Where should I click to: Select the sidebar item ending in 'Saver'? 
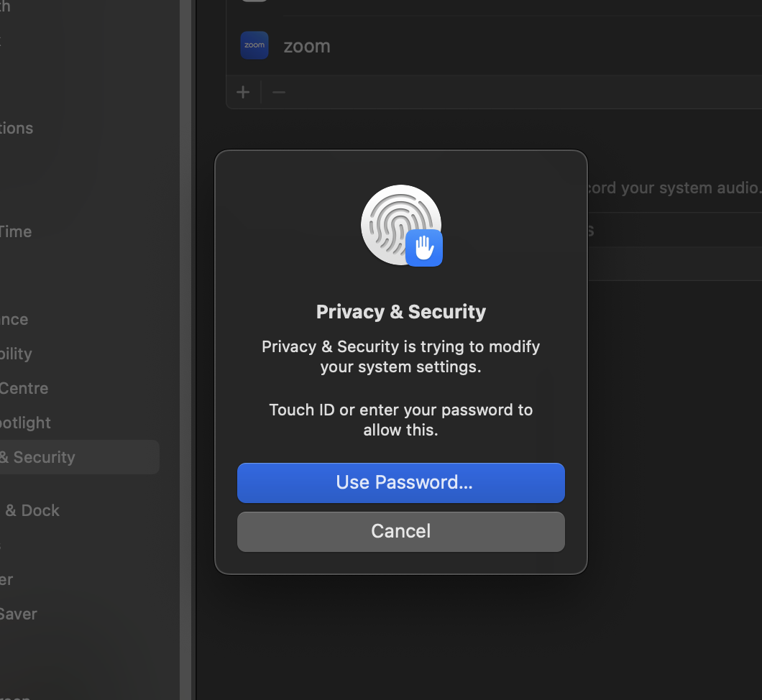click(19, 614)
